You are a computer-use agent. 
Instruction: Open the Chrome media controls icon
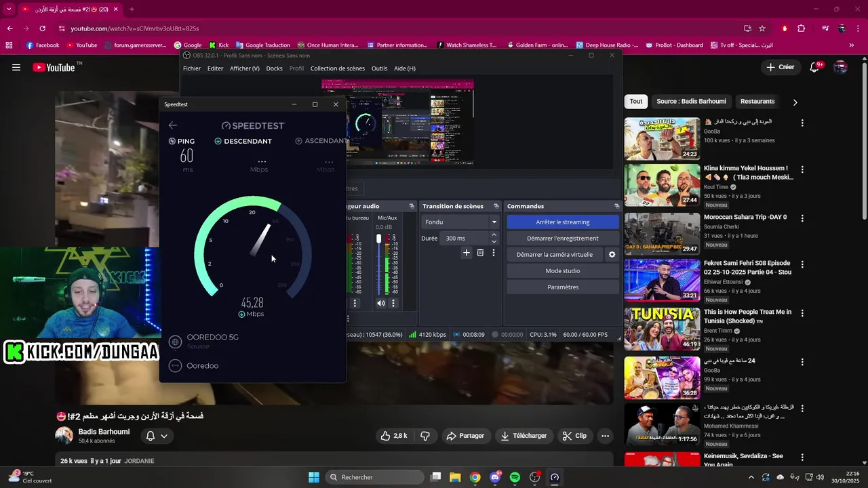tap(825, 28)
